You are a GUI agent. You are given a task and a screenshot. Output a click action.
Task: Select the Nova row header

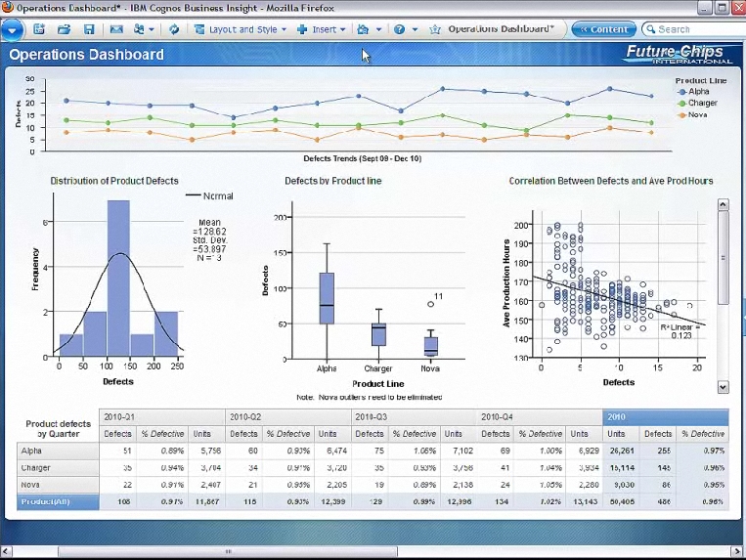pyautogui.click(x=58, y=485)
